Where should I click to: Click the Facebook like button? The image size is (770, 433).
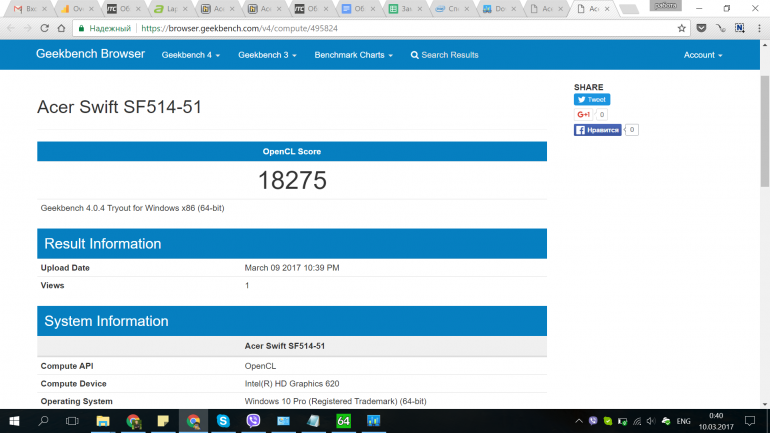pos(597,130)
